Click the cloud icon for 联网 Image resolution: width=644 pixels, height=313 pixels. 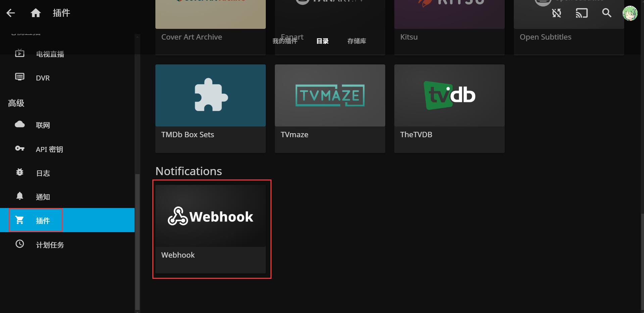tap(20, 125)
